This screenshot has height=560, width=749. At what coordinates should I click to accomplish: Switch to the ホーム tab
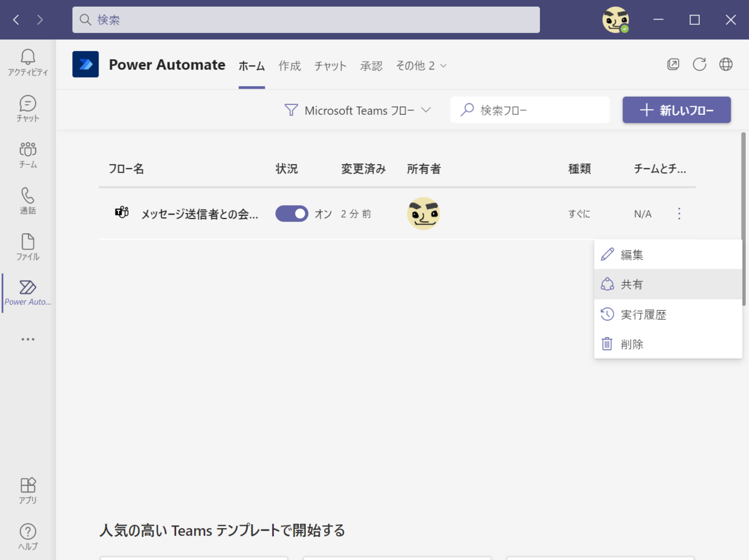point(252,66)
